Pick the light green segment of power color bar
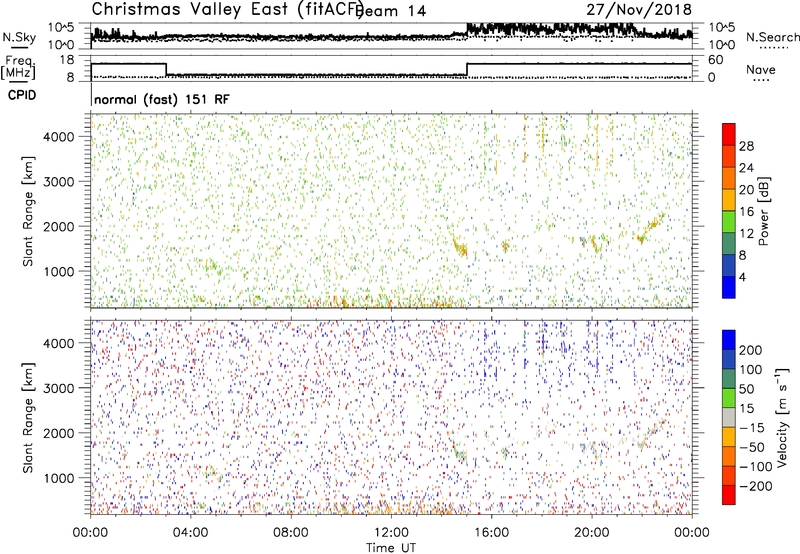Viewport: 800px width, 554px height. click(729, 221)
